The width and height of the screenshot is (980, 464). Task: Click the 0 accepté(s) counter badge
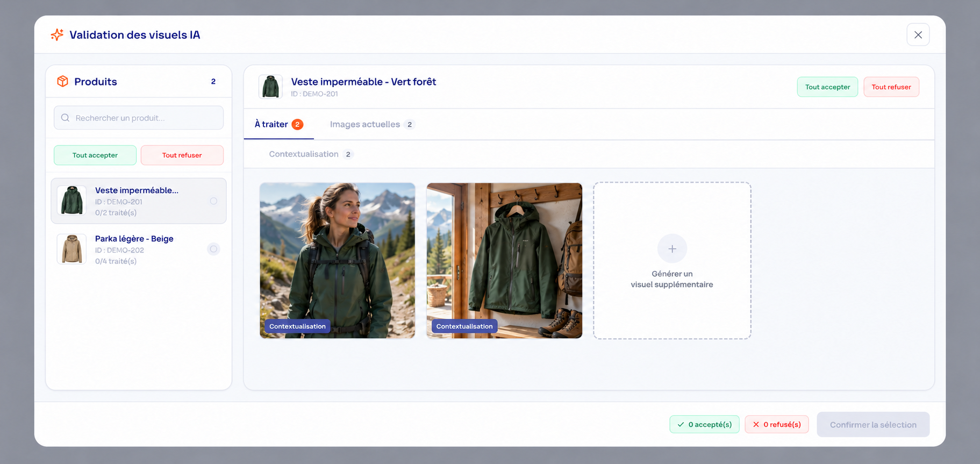tap(704, 425)
